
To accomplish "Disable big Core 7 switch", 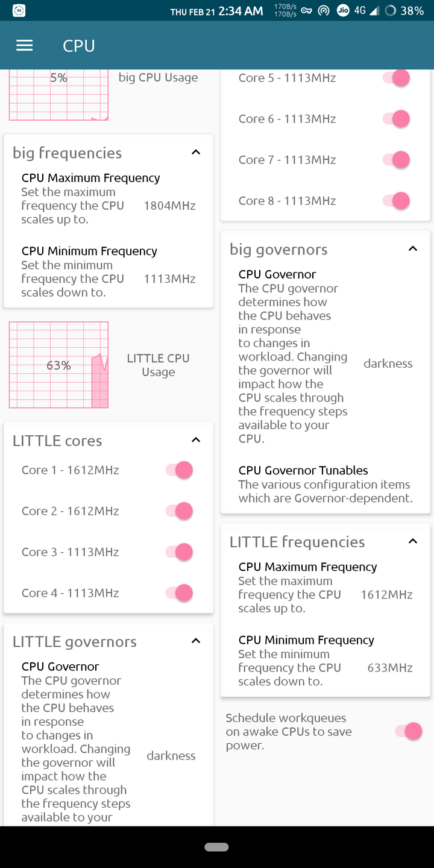I will click(397, 160).
